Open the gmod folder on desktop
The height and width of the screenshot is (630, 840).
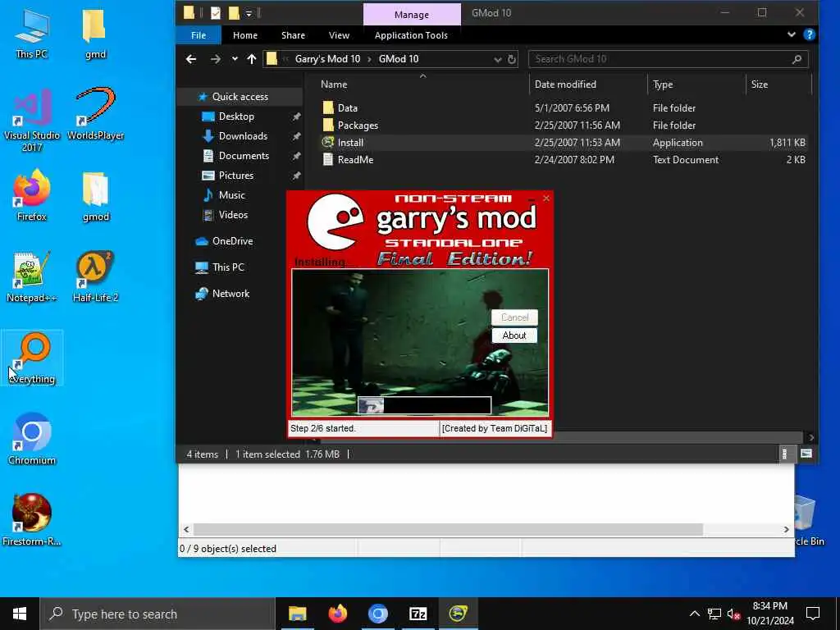point(96,195)
